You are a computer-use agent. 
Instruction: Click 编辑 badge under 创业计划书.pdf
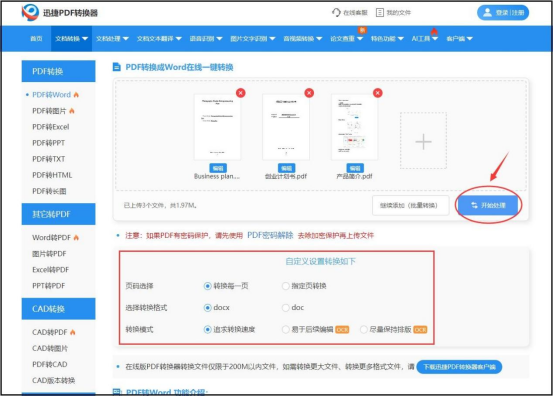(x=287, y=168)
